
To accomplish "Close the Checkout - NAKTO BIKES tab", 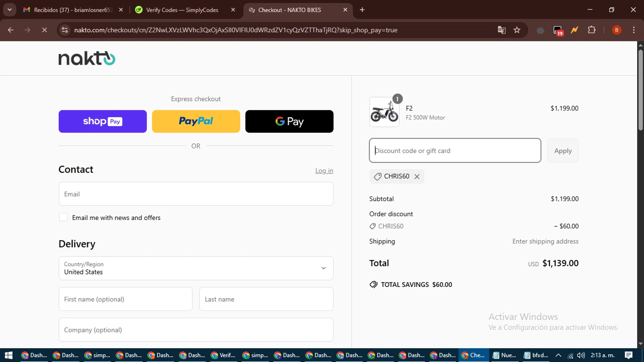I will [345, 9].
